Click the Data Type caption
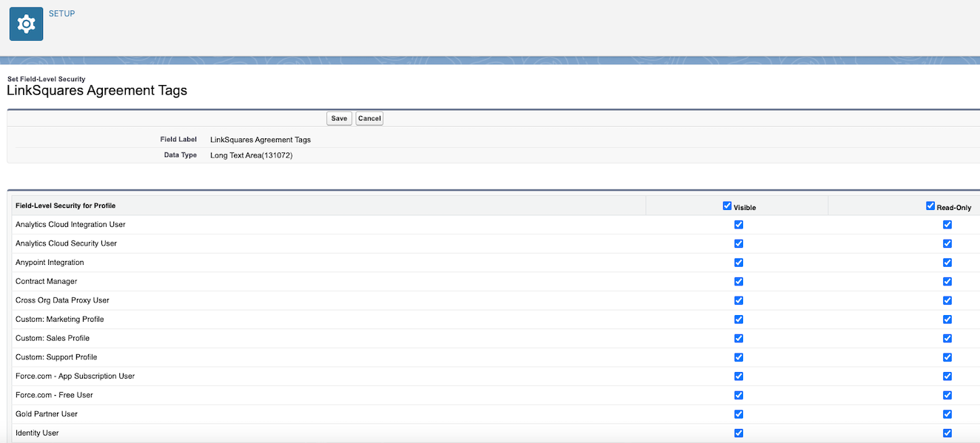The image size is (980, 443). (x=181, y=155)
